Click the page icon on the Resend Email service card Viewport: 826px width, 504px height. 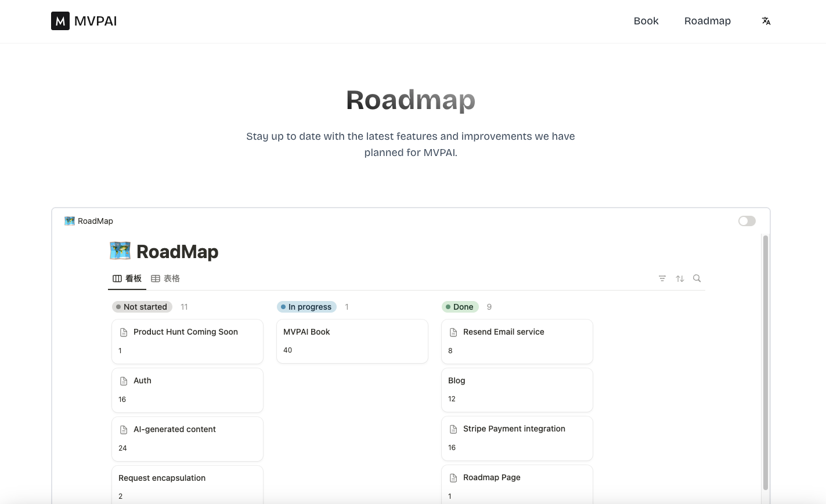[x=453, y=332]
